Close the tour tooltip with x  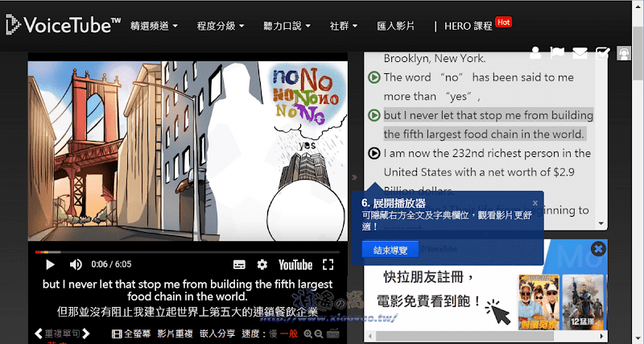point(535,203)
